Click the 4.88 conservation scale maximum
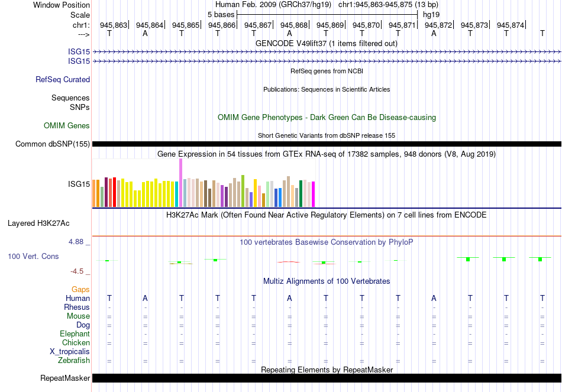Screen dimensions: 562x392 coord(76,242)
